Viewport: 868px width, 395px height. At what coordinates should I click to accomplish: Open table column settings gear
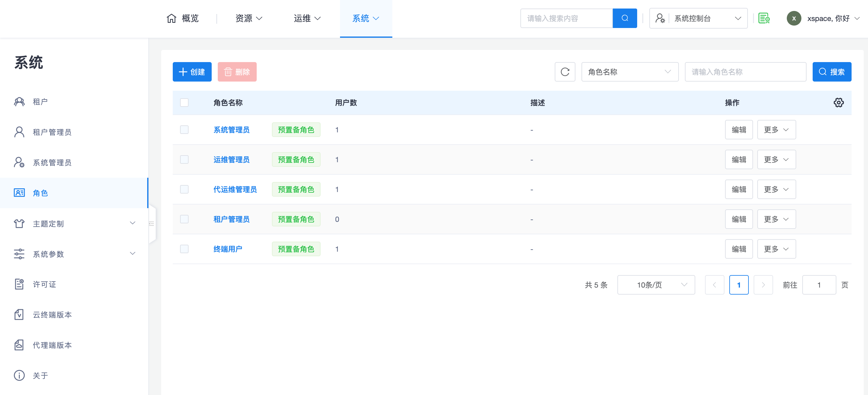click(x=839, y=103)
